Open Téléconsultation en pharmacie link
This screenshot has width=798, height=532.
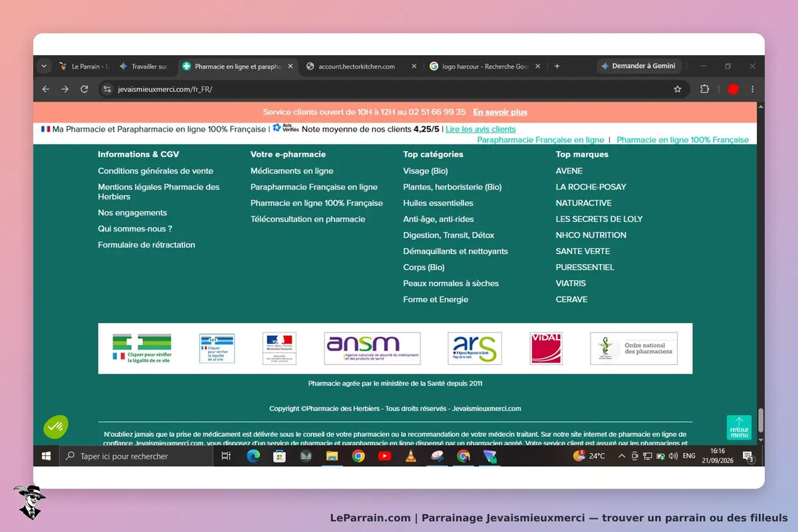(x=308, y=219)
